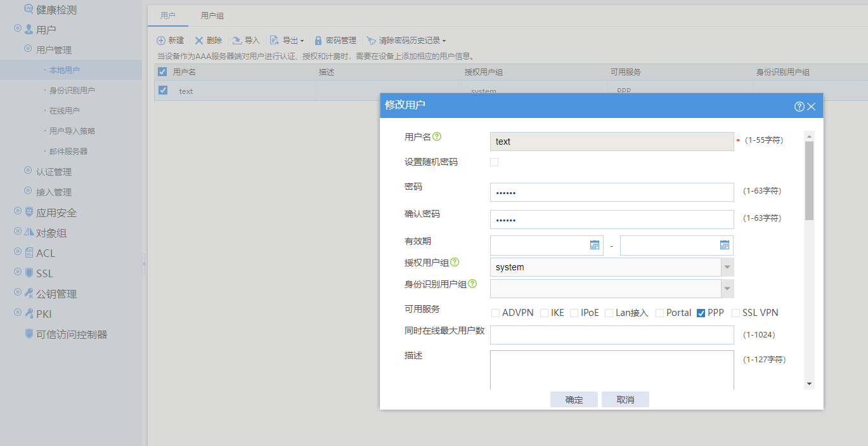Click the PKI key icon
Viewport: 868px width, 446px height.
pos(29,314)
